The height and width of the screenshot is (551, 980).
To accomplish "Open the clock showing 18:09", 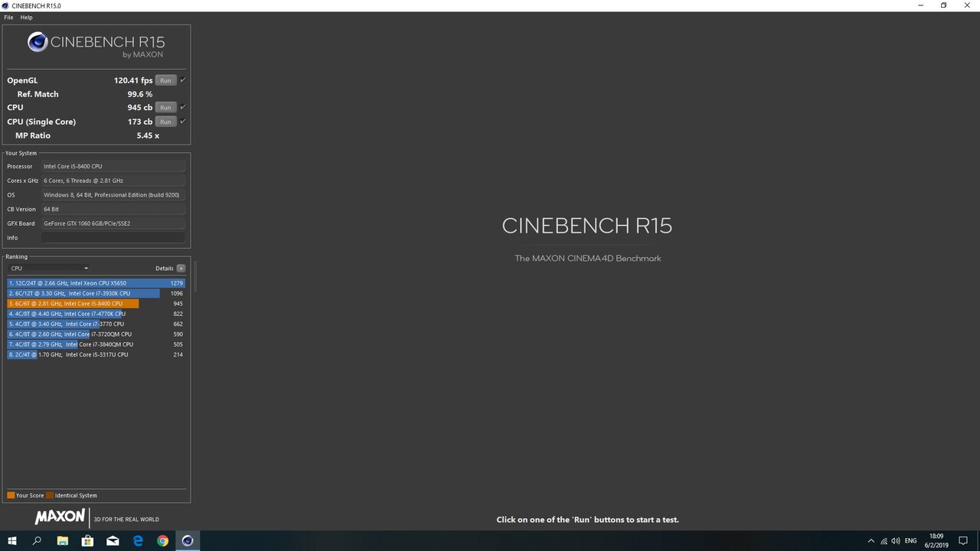I will [936, 541].
